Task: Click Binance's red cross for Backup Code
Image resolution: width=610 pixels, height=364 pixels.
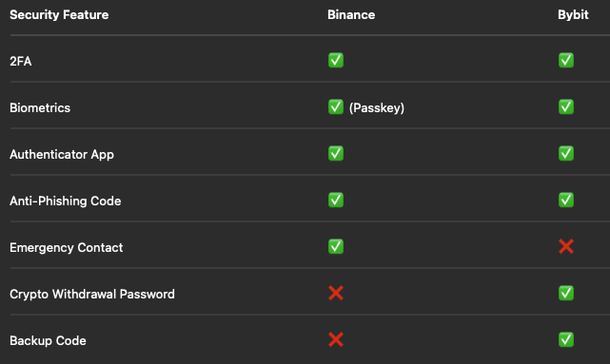Action: pos(336,340)
